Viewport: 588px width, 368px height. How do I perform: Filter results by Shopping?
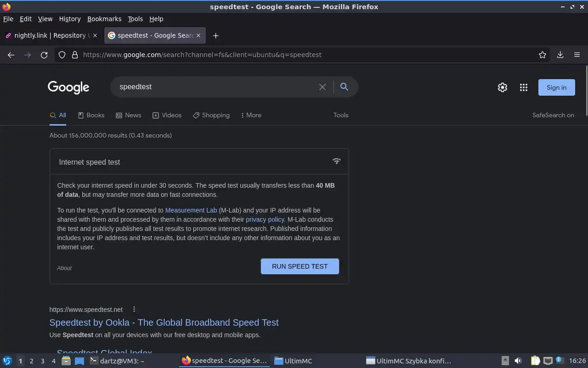211,115
